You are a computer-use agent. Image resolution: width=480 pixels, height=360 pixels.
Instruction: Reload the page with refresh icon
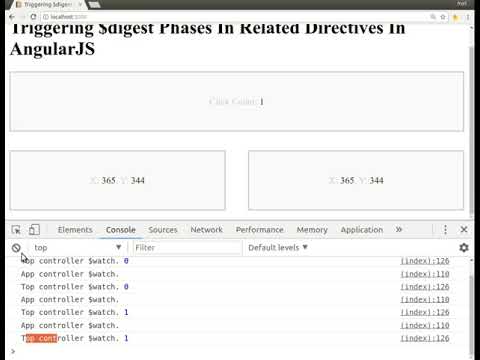[33, 17]
